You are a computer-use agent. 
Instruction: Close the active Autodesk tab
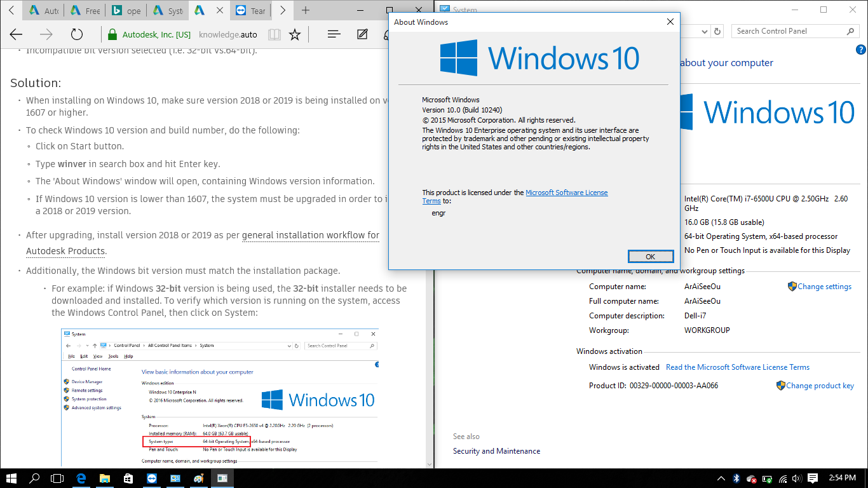point(220,10)
